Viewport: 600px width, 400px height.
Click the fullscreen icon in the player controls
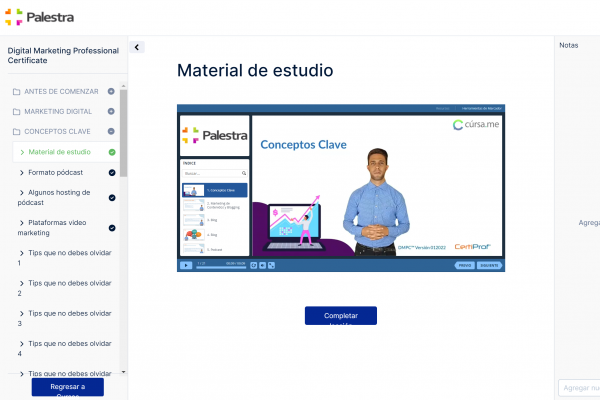coord(271,265)
